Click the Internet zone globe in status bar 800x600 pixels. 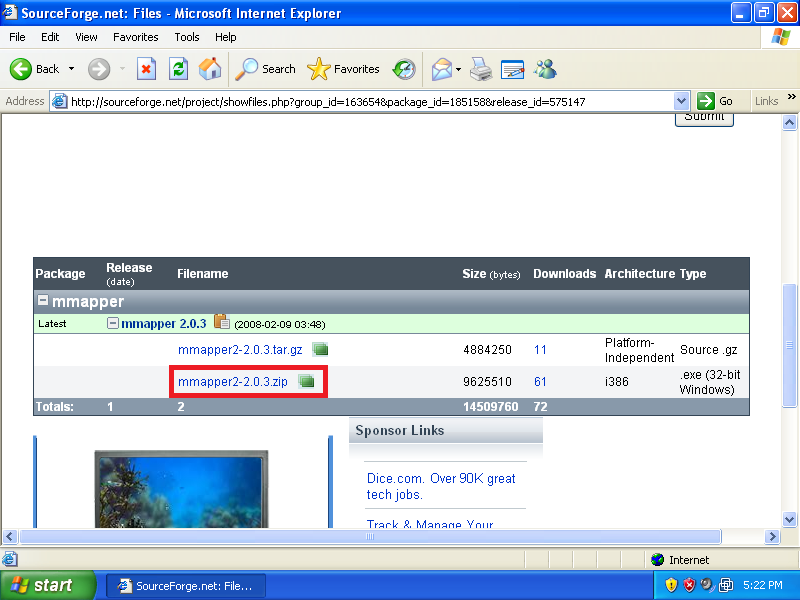pyautogui.click(x=658, y=560)
